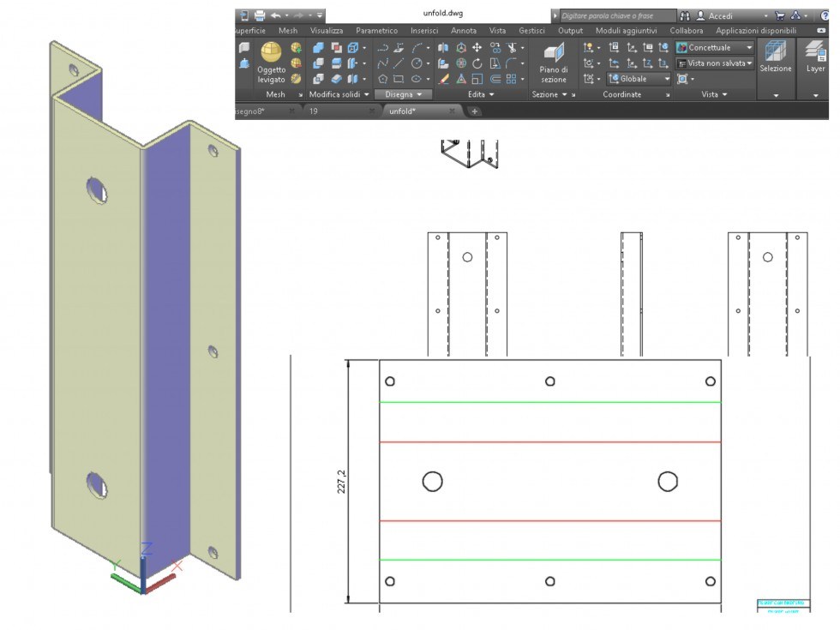Open the Globale UCS coordinate dropdown
840x630 pixels.
pos(667,77)
